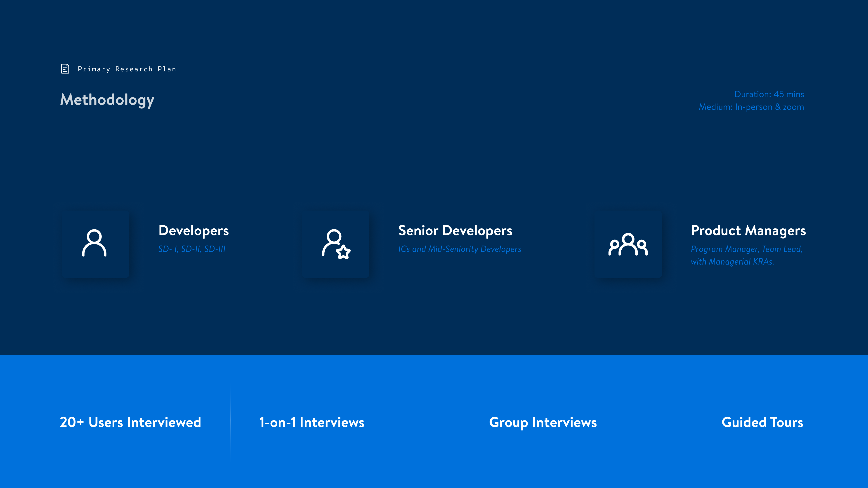The image size is (868, 488).
Task: Click the document icon beside Primary Research Plan
Action: click(65, 69)
